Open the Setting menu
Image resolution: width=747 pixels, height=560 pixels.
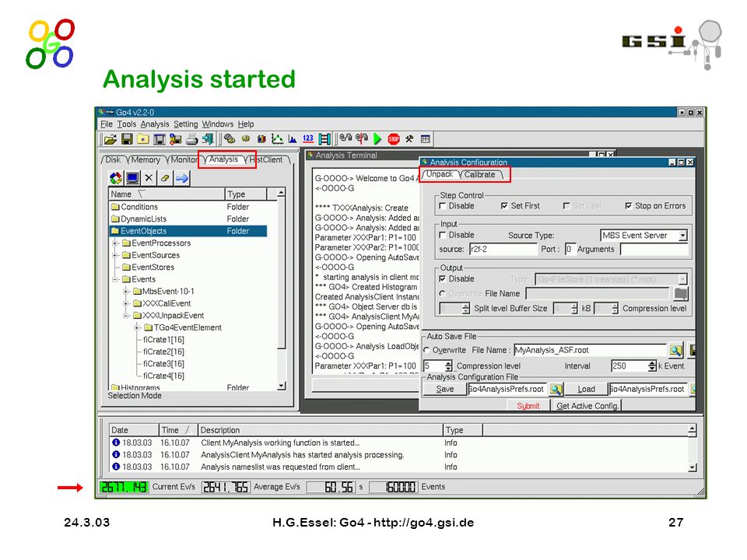[185, 124]
